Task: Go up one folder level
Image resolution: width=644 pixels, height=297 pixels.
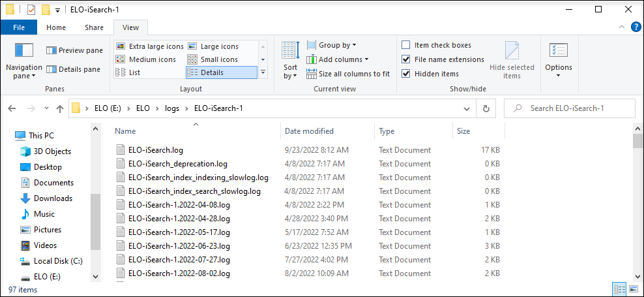Action: pos(60,108)
